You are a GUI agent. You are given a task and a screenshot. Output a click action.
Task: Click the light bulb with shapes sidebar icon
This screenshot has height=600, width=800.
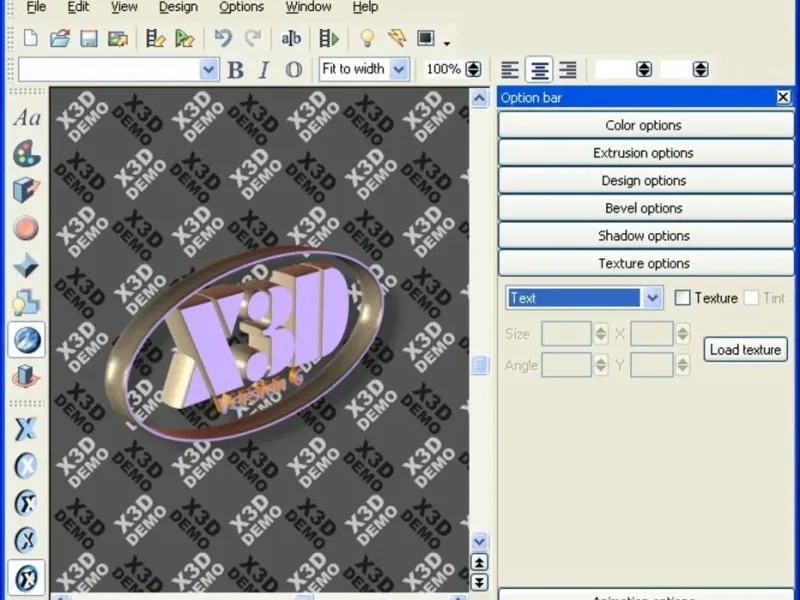pos(27,302)
